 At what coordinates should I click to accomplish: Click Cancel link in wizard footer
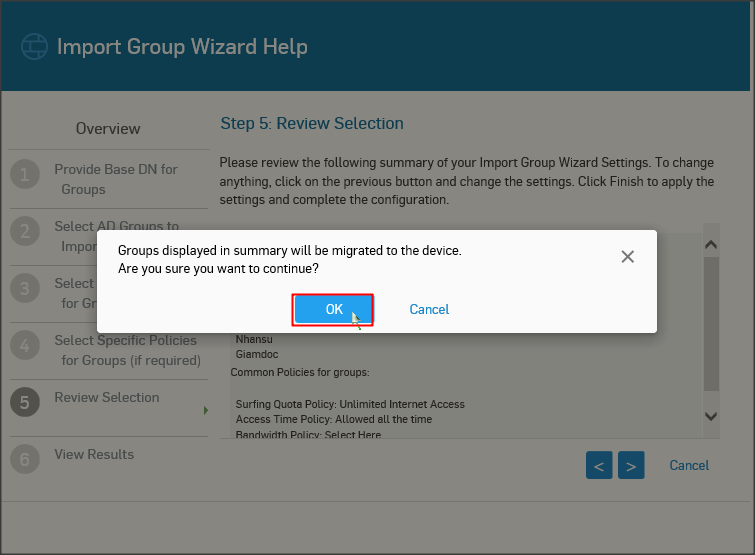pos(689,465)
